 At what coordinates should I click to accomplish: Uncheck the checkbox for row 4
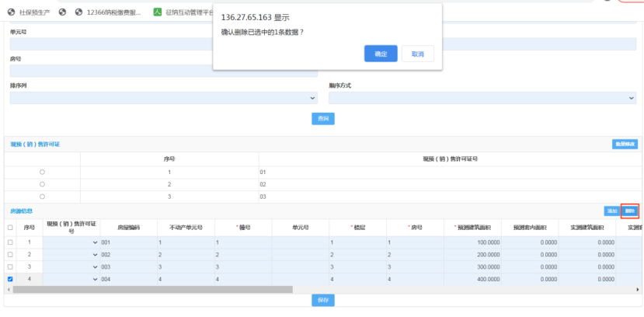coord(10,279)
